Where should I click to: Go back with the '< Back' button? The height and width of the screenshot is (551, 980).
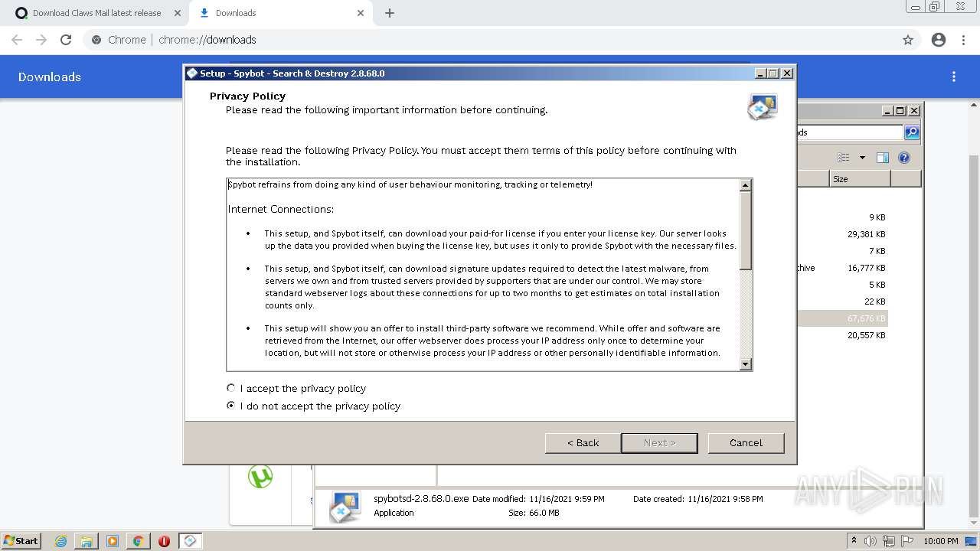point(583,443)
